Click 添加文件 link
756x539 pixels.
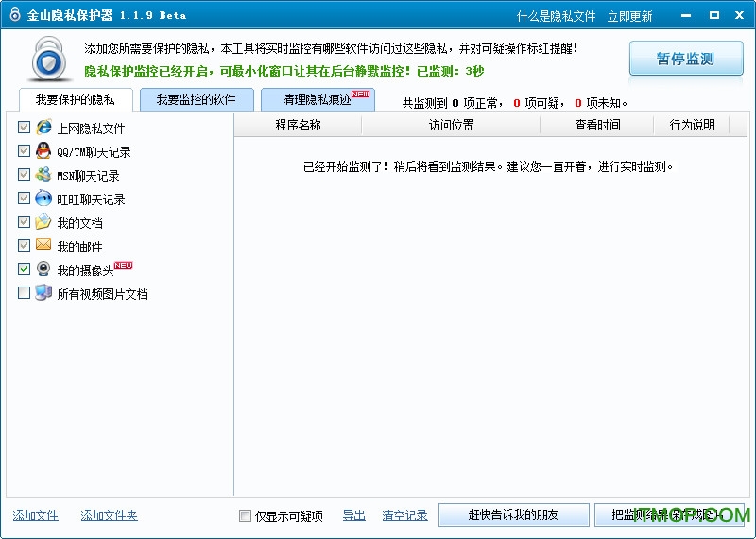[x=35, y=515]
